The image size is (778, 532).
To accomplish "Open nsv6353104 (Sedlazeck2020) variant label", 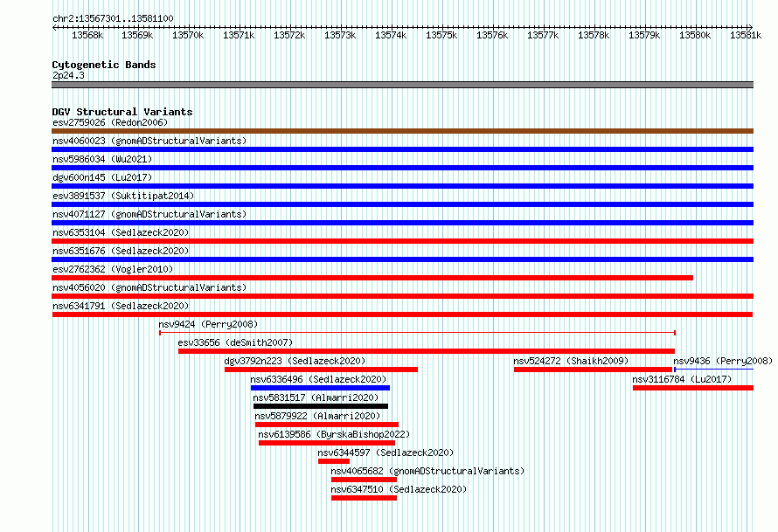I will point(121,232).
